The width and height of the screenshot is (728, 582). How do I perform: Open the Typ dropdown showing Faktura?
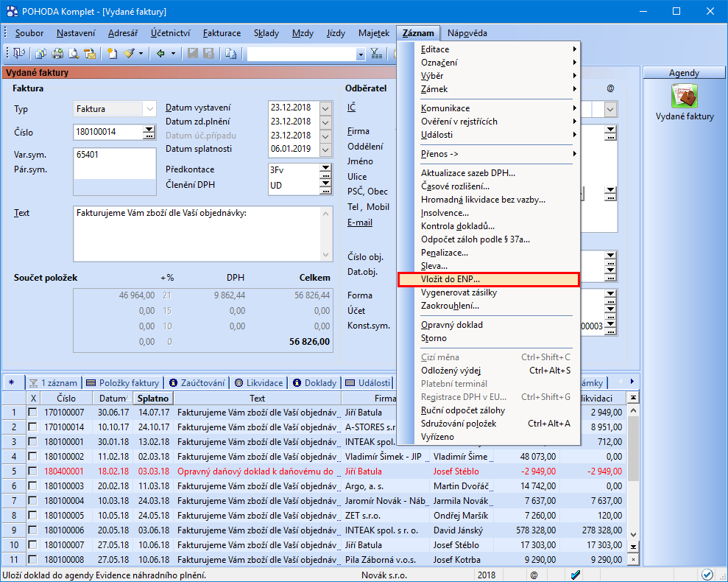[x=149, y=109]
